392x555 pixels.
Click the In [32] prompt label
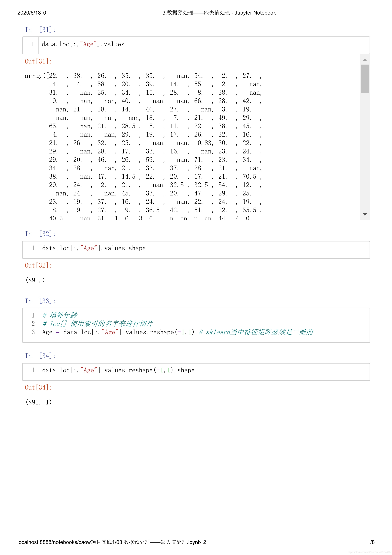pos(40,234)
